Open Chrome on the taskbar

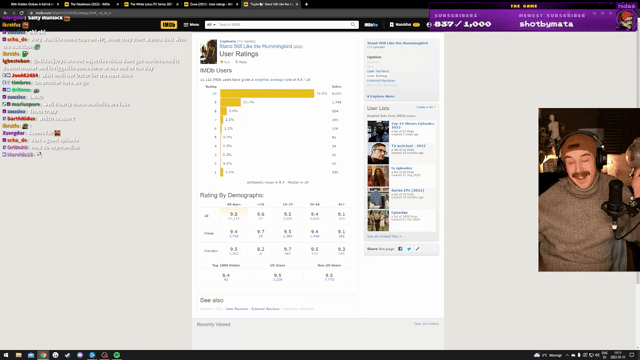coord(43,355)
